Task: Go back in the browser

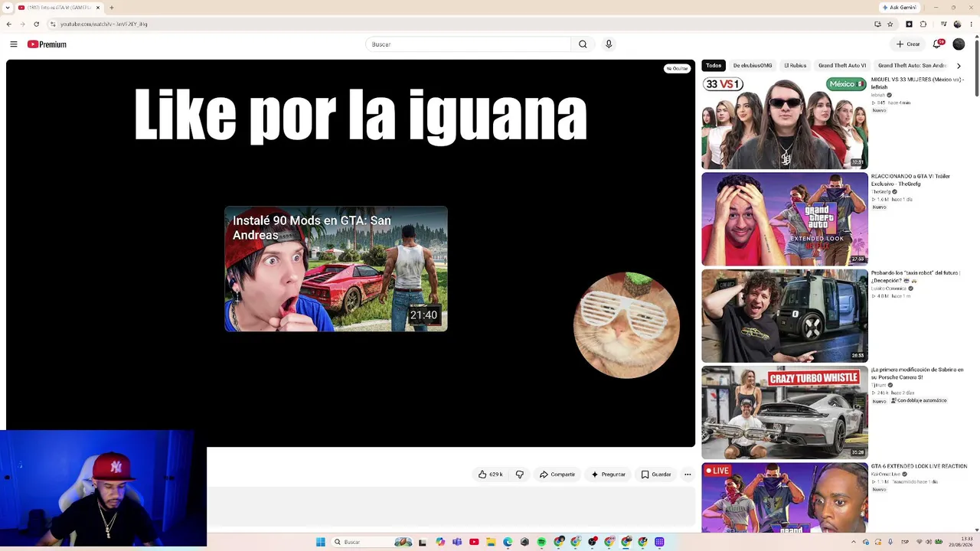Action: click(x=9, y=24)
